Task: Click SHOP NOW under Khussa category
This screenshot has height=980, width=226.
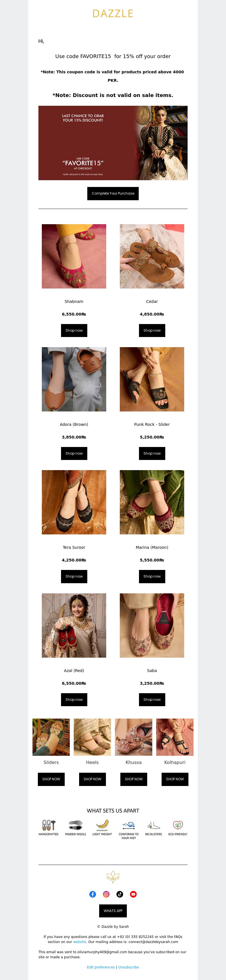Action: click(x=134, y=779)
